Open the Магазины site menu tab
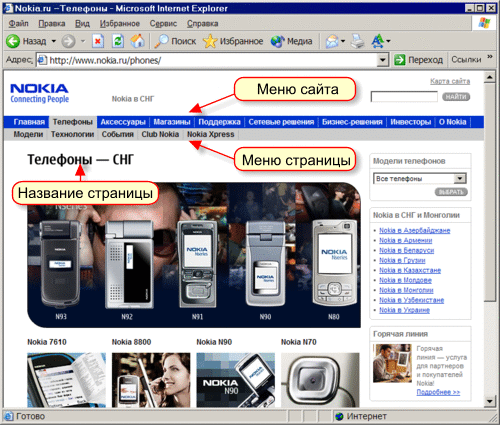 [x=172, y=122]
